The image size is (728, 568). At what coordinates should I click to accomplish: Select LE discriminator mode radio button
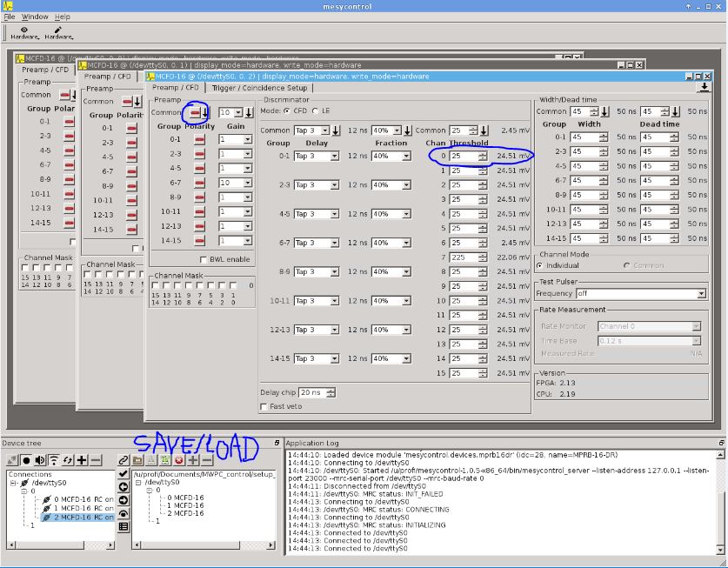(315, 111)
